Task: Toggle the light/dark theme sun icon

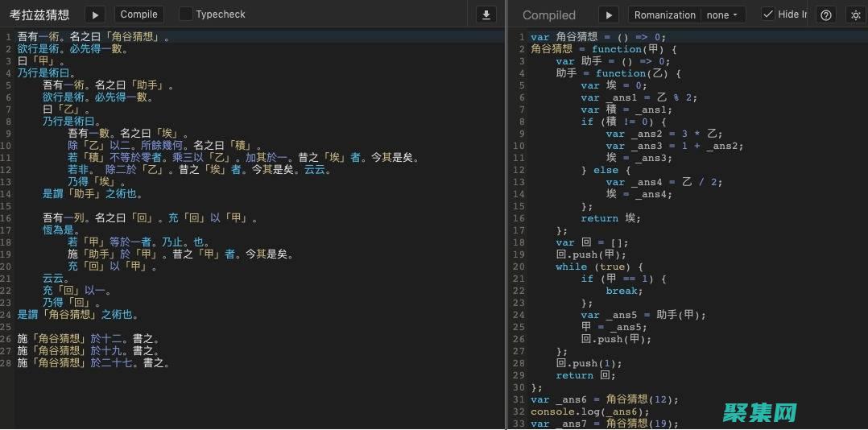Action: [x=856, y=15]
